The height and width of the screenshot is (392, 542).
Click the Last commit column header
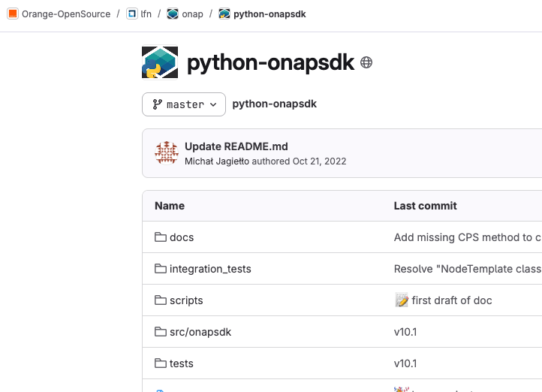425,206
